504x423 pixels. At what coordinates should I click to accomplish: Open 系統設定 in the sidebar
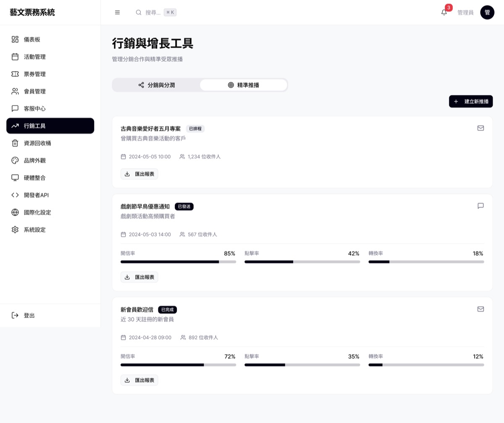coord(50,230)
